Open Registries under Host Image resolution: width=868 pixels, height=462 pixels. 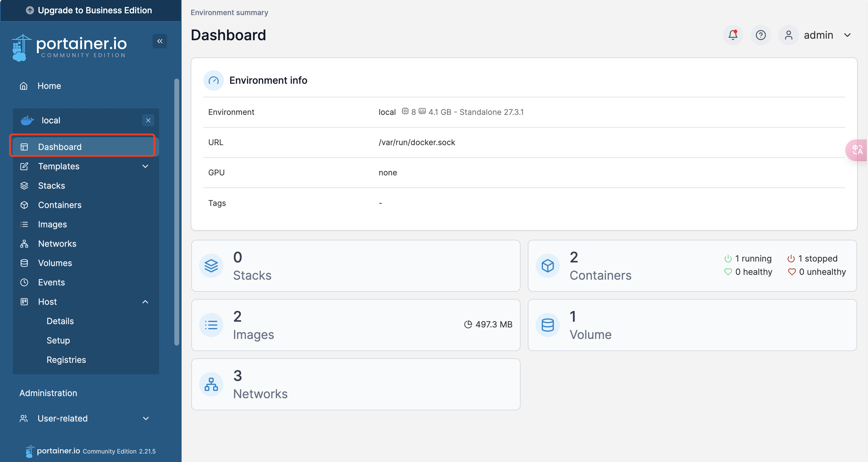tap(66, 360)
